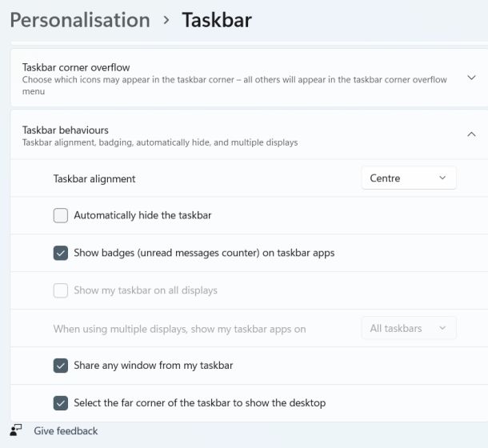Open the All taskbars dropdown
Screen dimensions: 488x448
tap(408, 328)
